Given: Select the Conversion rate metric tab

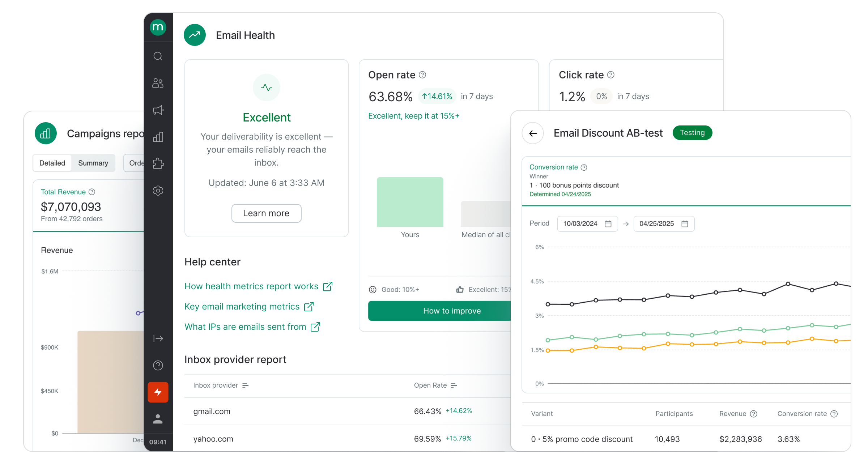Looking at the screenshot, I should pyautogui.click(x=686, y=181).
